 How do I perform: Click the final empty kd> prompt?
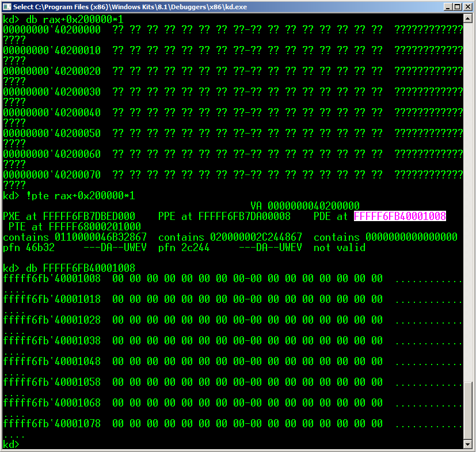(12, 444)
